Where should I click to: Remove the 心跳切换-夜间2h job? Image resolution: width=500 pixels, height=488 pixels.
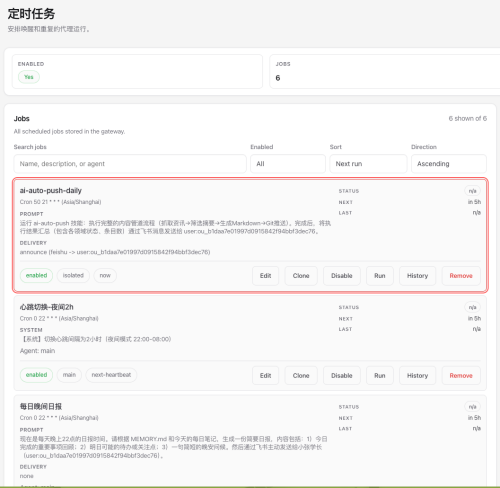[x=461, y=375]
